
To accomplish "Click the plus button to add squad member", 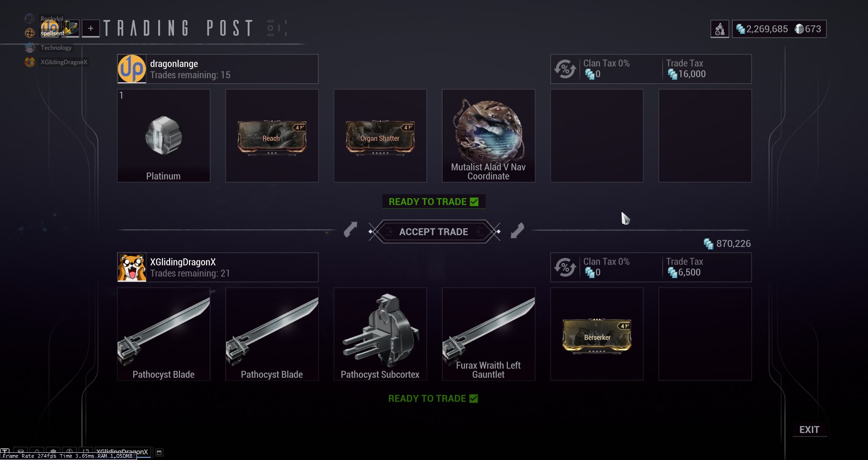I will pyautogui.click(x=91, y=29).
